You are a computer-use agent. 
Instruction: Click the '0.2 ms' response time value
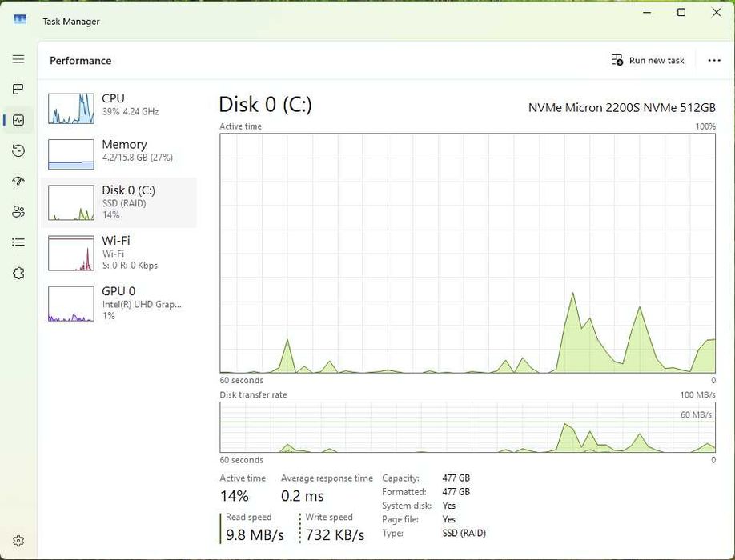click(x=303, y=496)
